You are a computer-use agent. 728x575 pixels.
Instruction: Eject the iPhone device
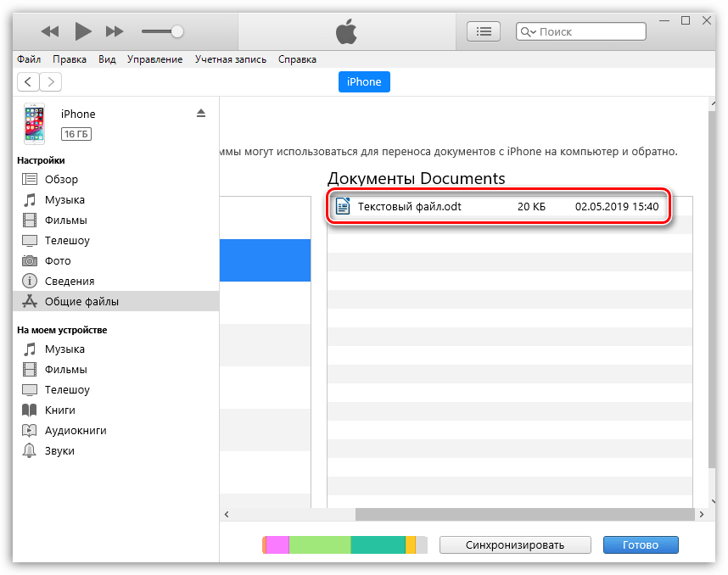pyautogui.click(x=201, y=113)
